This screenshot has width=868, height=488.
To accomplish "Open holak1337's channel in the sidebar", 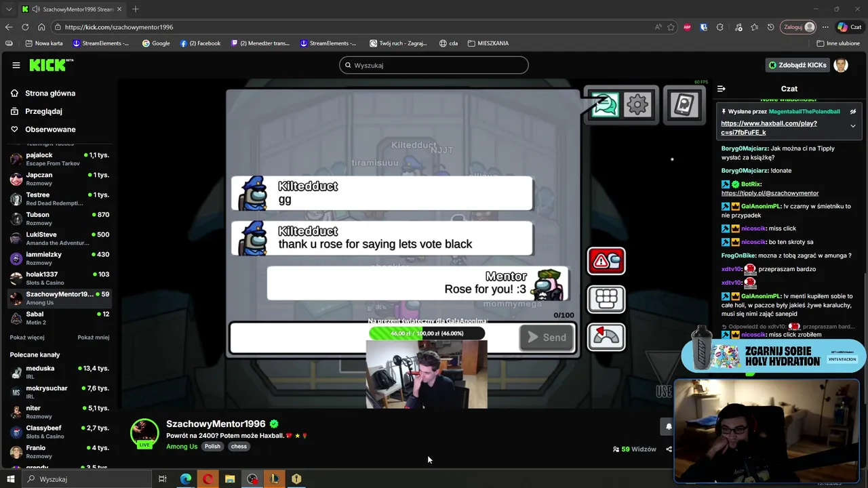I will tap(60, 278).
